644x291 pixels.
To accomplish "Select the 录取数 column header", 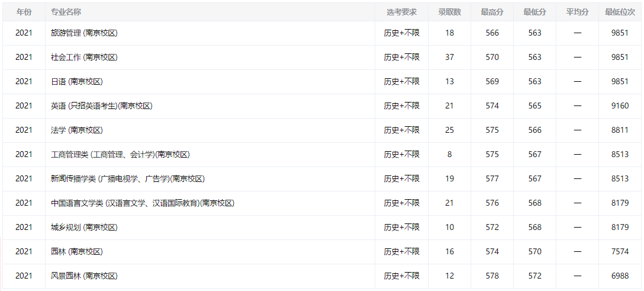I will [449, 12].
